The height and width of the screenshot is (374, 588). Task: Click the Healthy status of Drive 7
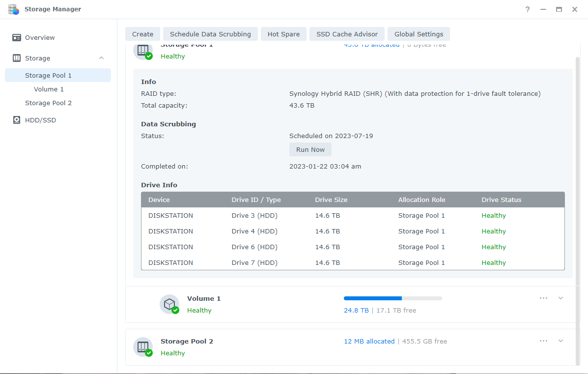coord(494,263)
